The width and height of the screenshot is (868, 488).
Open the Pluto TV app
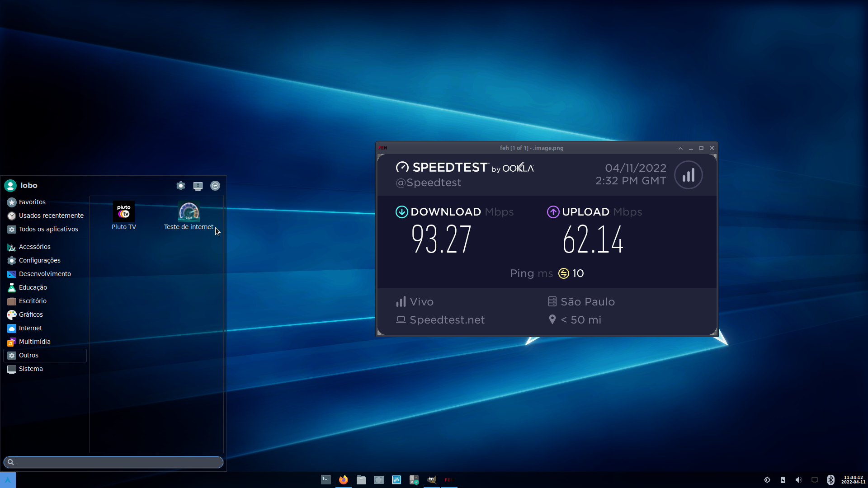coord(123,216)
